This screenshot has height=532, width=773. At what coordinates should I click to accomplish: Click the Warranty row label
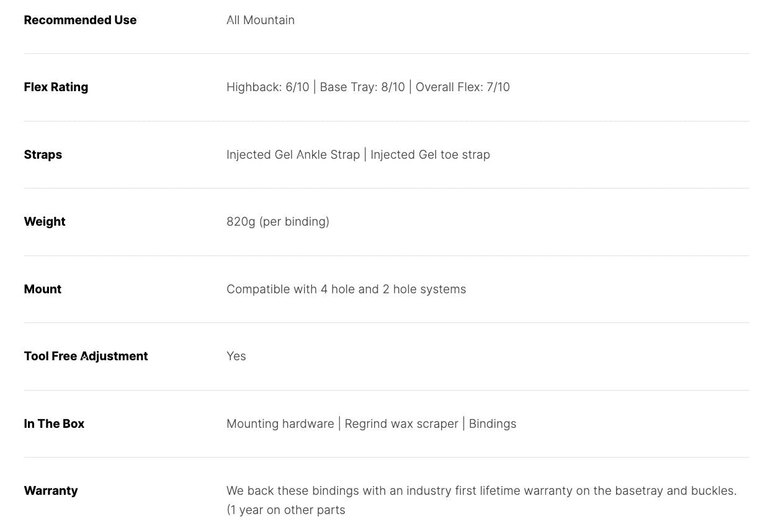point(51,490)
